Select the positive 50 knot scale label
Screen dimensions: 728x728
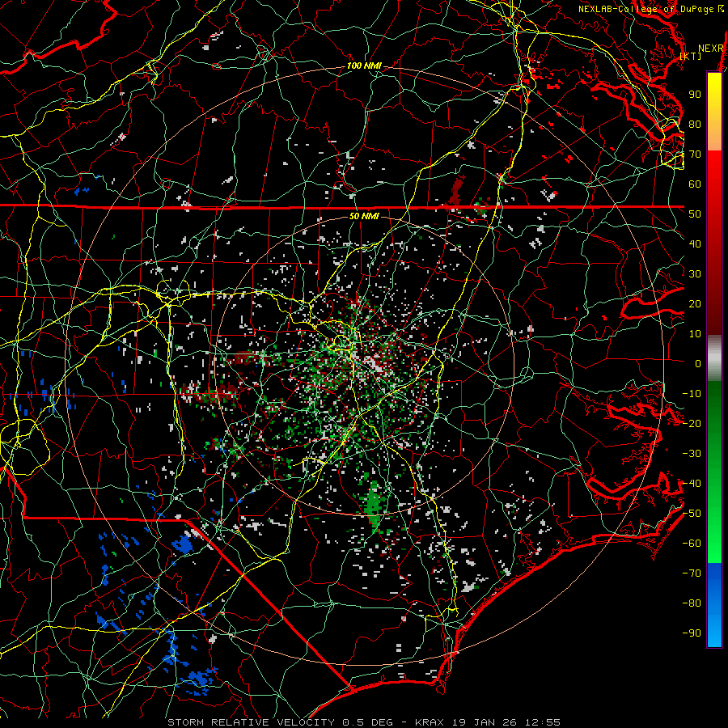coord(695,214)
